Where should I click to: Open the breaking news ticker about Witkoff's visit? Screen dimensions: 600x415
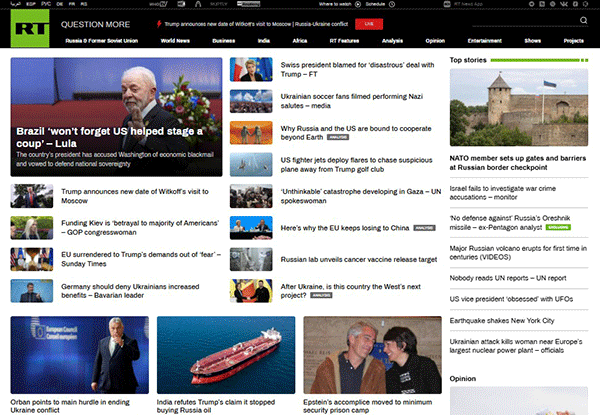(256, 24)
